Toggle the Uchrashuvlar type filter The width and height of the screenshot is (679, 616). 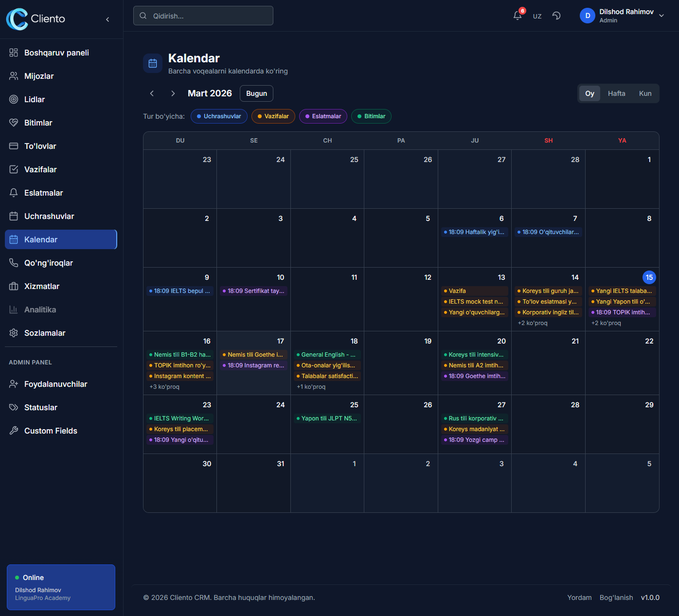coord(219,116)
